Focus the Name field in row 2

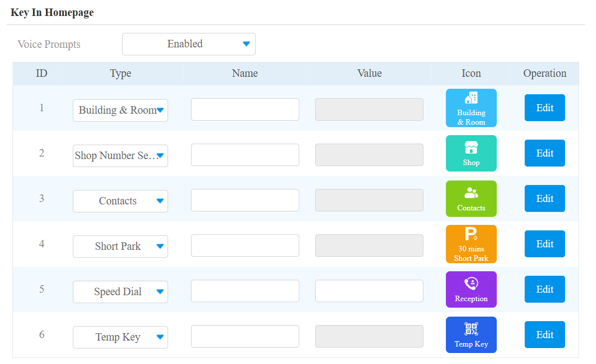(245, 155)
